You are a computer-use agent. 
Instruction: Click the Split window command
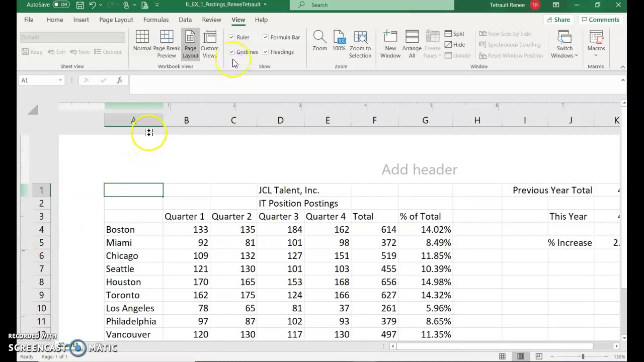click(454, 34)
